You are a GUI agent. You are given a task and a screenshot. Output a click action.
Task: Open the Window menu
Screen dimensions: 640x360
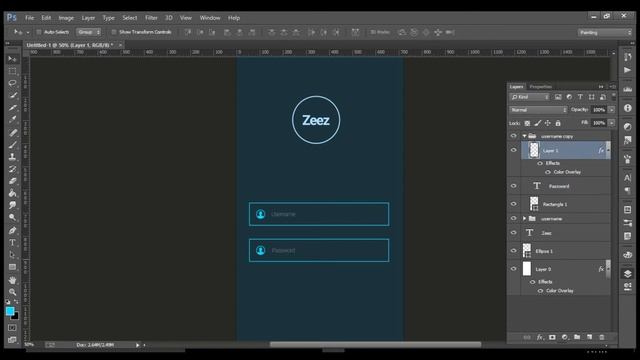[210, 18]
